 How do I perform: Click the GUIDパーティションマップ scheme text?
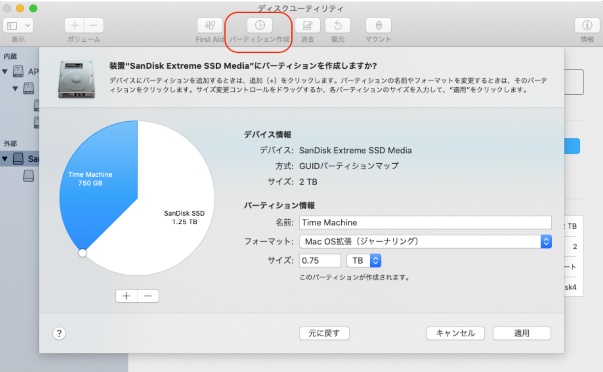click(349, 166)
